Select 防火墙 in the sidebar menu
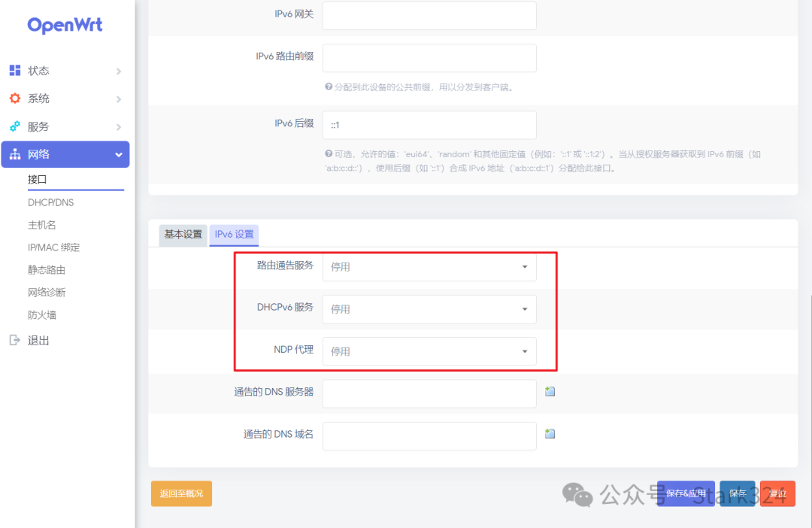The width and height of the screenshot is (812, 528). pyautogui.click(x=44, y=314)
